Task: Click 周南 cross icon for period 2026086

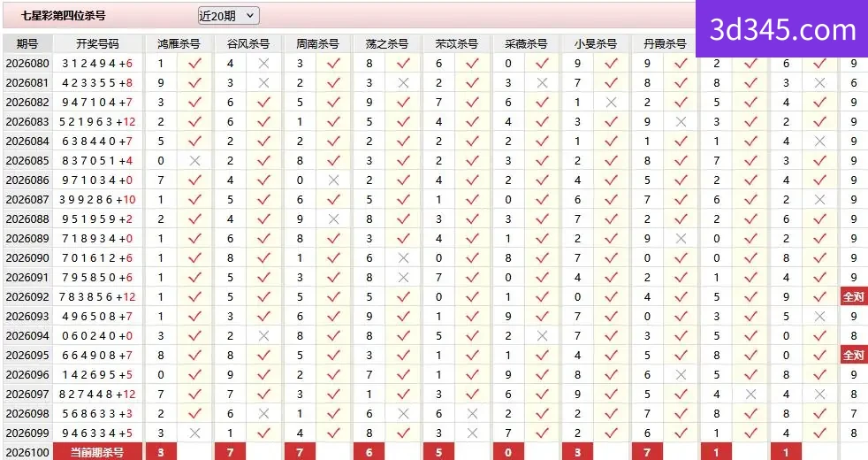Action: click(333, 180)
